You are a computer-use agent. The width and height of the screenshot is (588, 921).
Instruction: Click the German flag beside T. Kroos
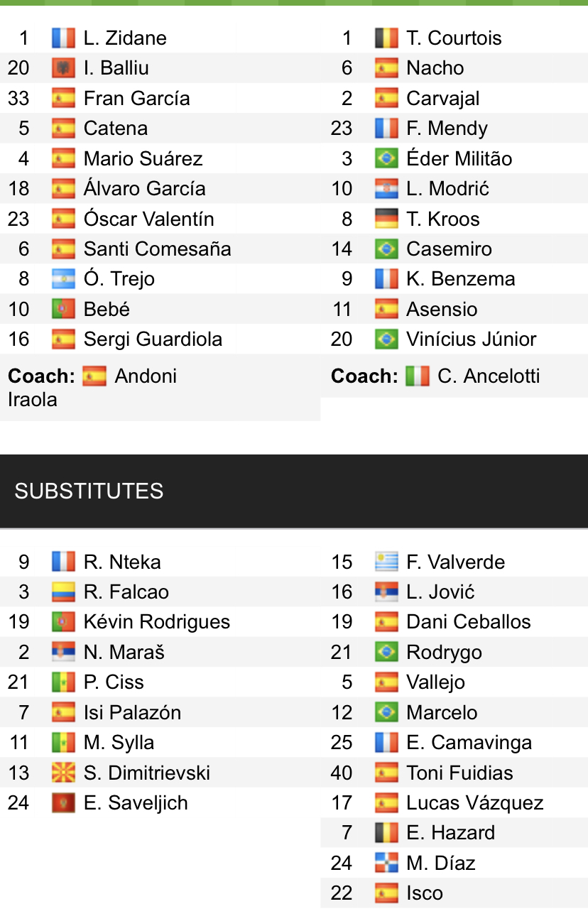[x=386, y=219]
